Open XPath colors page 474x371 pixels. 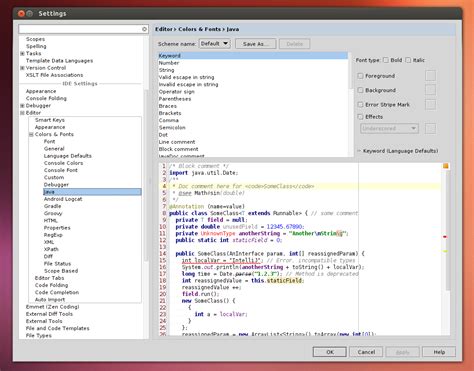tap(51, 249)
